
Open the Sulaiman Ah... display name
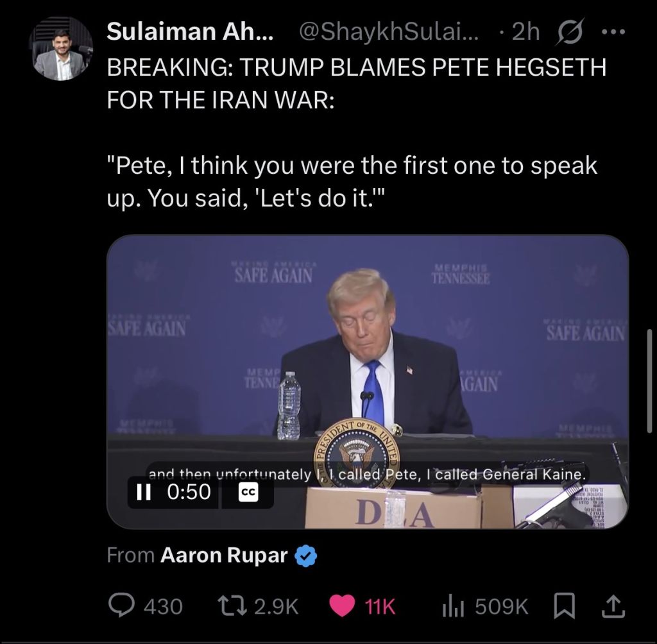[x=190, y=31]
